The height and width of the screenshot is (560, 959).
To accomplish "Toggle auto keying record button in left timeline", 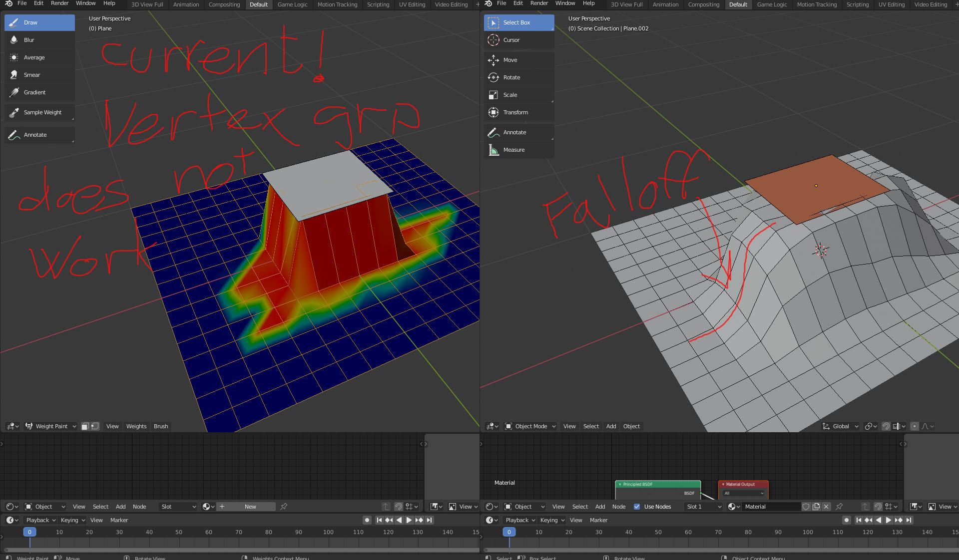I will pos(367,520).
